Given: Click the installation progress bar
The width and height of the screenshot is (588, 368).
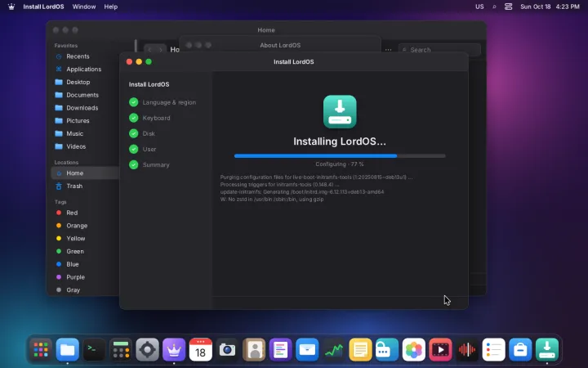Looking at the screenshot, I should [x=340, y=156].
